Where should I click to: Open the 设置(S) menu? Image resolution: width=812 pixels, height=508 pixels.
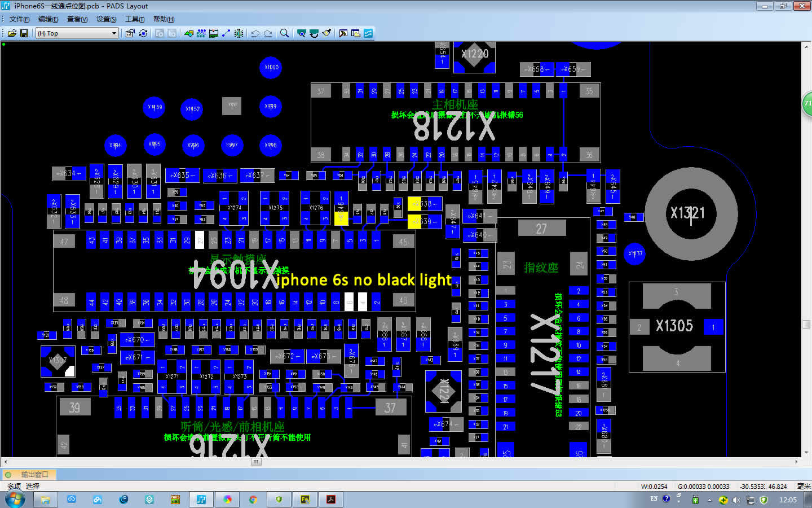[x=106, y=19]
